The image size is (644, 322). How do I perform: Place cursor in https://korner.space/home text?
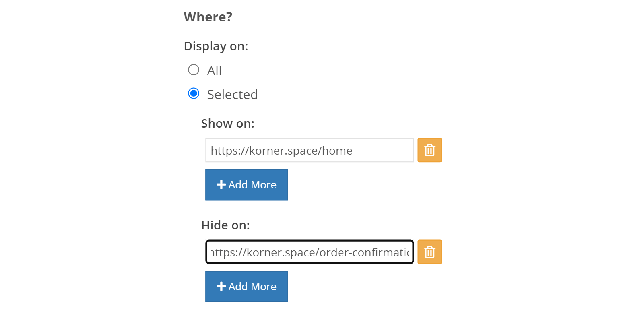(281, 151)
